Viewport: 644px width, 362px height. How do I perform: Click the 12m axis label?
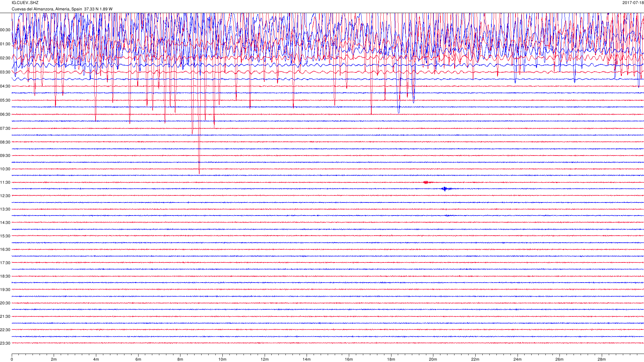[x=265, y=360]
